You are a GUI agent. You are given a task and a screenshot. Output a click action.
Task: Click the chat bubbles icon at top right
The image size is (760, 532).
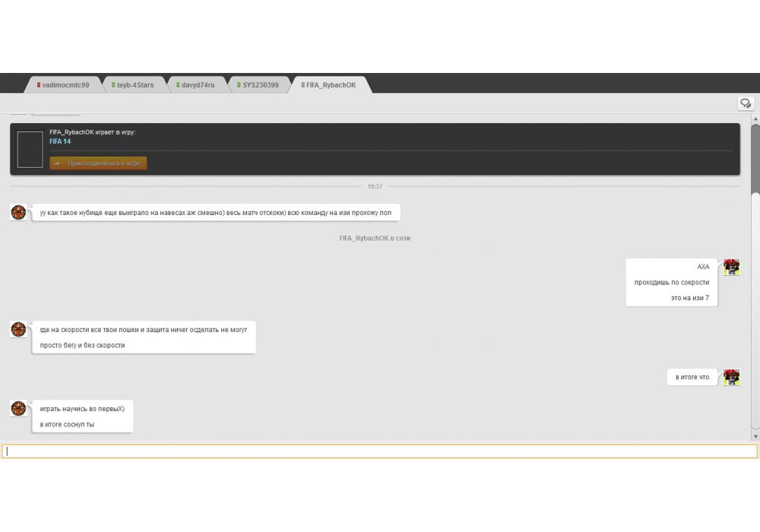click(x=746, y=103)
